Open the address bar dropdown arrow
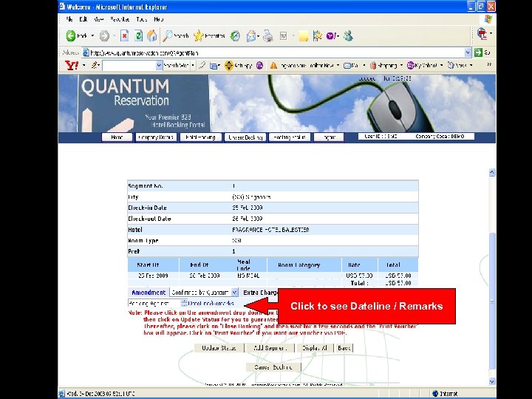 click(468, 52)
